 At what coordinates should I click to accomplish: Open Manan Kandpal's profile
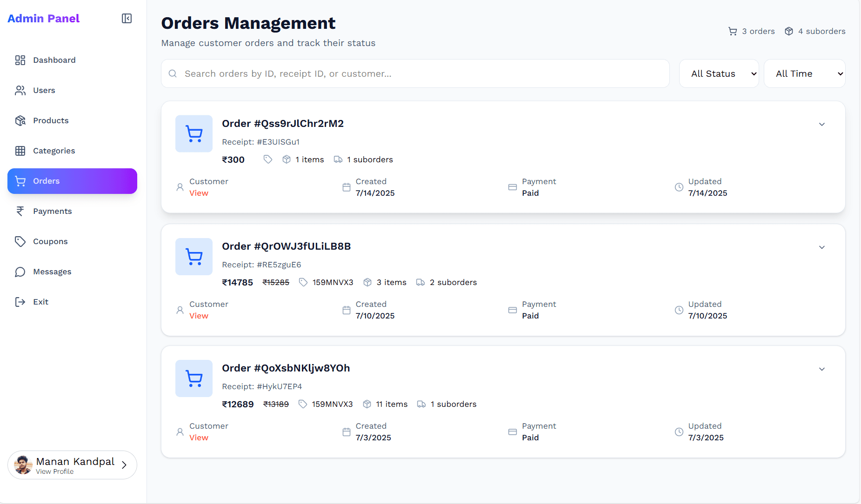pos(72,464)
